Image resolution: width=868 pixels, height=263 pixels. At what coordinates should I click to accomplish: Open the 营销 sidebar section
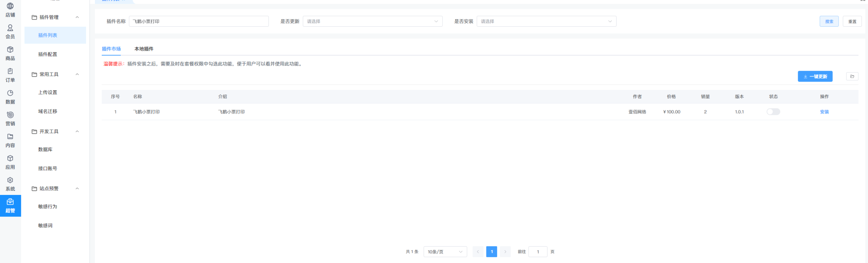10,119
